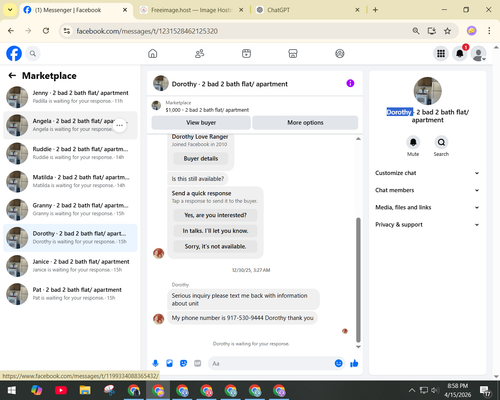
Task: Mute the conversation with bell icon
Action: [x=413, y=142]
